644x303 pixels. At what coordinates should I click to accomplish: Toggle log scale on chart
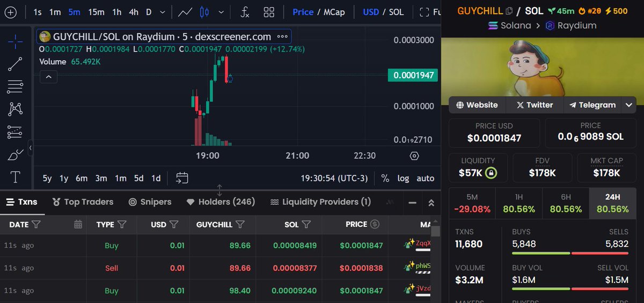[x=403, y=178]
